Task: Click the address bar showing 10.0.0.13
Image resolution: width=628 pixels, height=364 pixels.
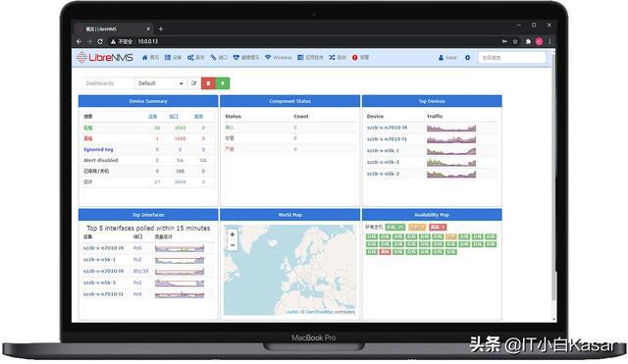Action: (148, 41)
